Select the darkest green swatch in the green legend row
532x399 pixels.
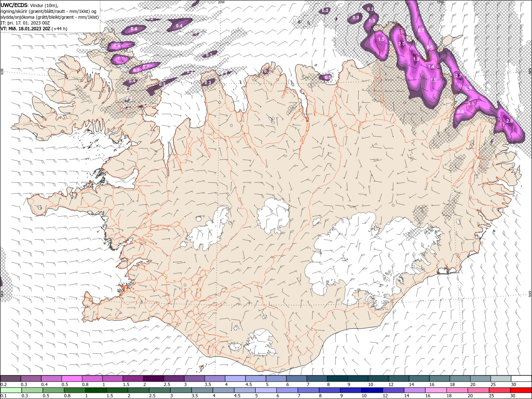[96, 390]
